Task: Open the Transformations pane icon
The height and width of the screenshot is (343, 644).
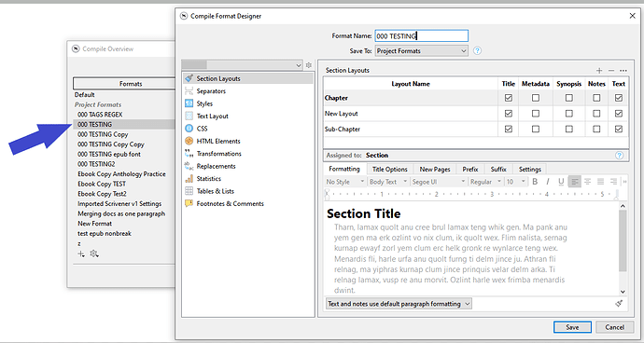Action: pyautogui.click(x=189, y=154)
